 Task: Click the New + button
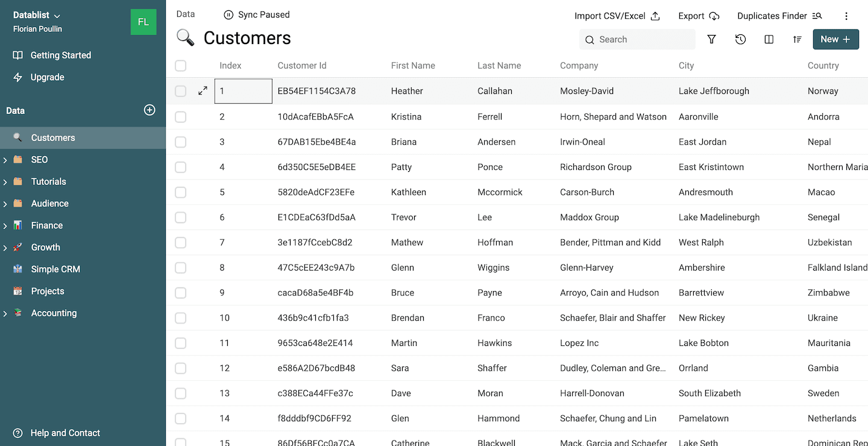click(x=835, y=39)
